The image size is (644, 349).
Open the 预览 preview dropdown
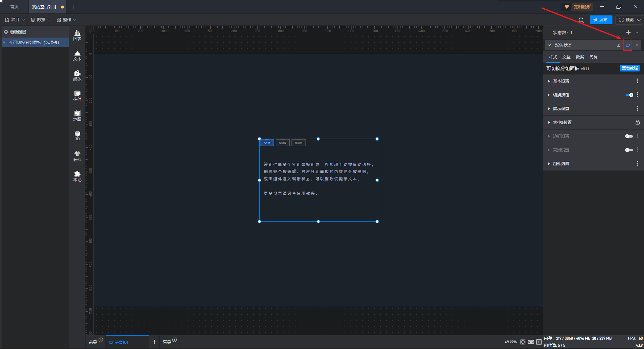tap(639, 20)
